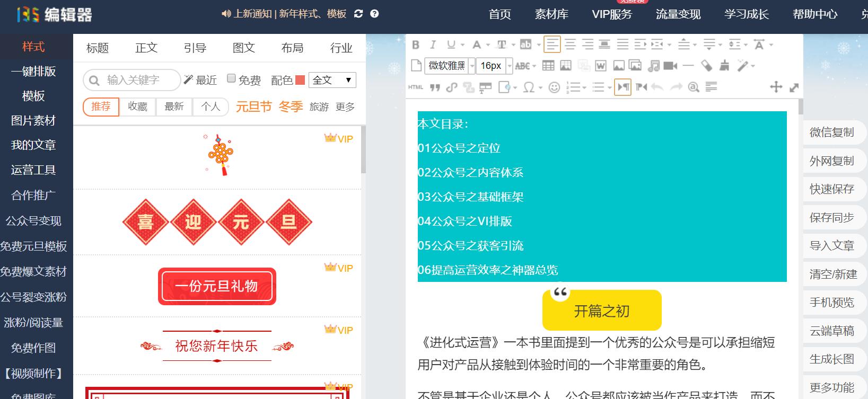Image resolution: width=868 pixels, height=399 pixels.
Task: Open the 上新通知 announcement link
Action: tap(252, 14)
